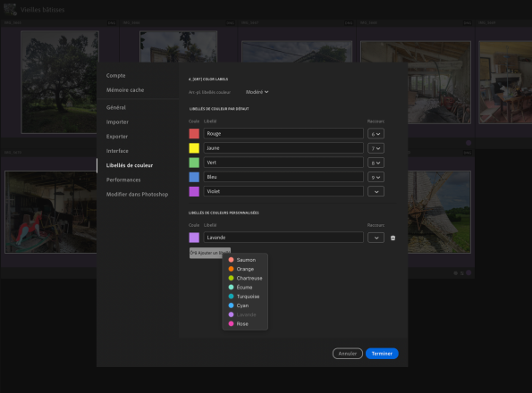Click the Terminer button
This screenshot has height=393, width=532.
coord(382,354)
